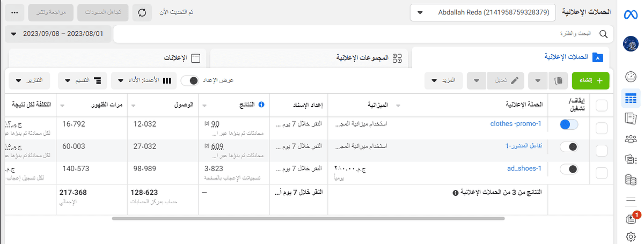Screen dimensions: 644x244
Task: Enable the ad_shoes-1 campaign toggle
Action: click(x=568, y=169)
